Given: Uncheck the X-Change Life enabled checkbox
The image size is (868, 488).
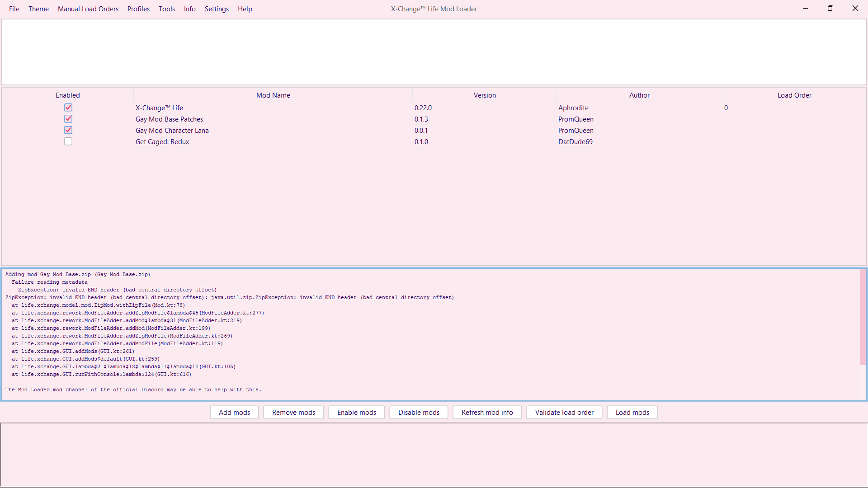Looking at the screenshot, I should point(68,108).
